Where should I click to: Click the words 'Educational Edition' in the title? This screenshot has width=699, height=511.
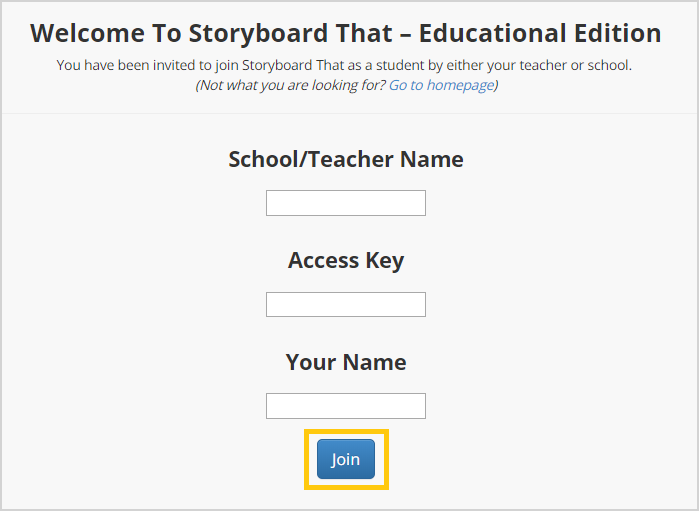pyautogui.click(x=540, y=33)
